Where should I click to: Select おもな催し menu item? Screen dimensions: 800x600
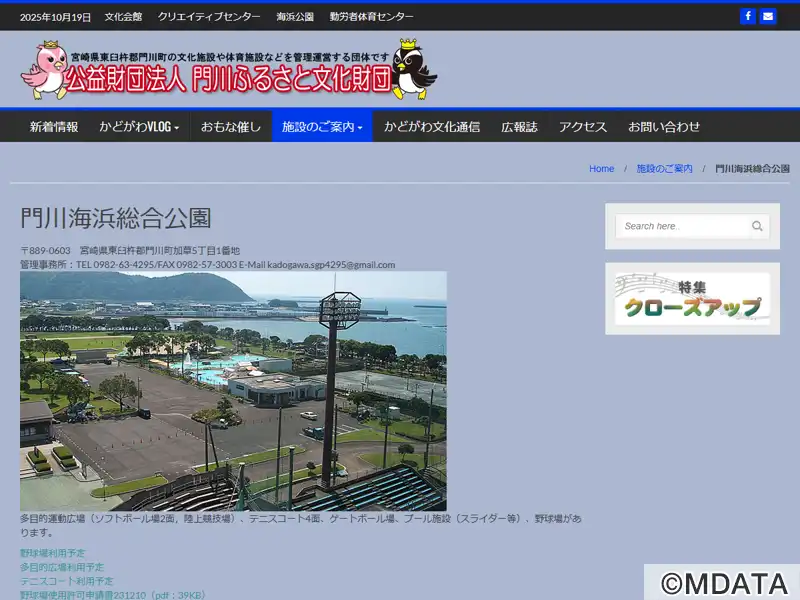[231, 127]
